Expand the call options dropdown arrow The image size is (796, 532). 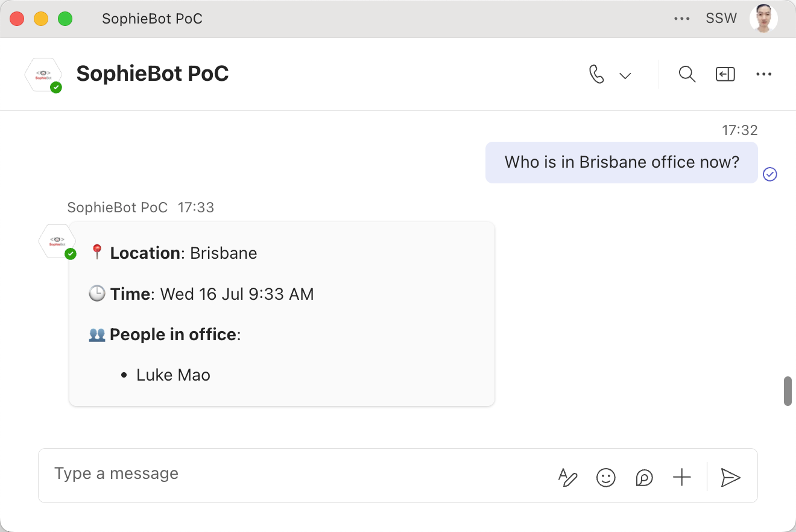[625, 75]
